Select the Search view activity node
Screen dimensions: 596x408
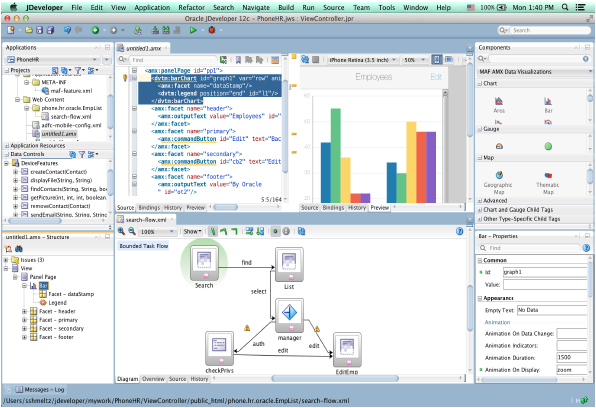click(x=204, y=263)
